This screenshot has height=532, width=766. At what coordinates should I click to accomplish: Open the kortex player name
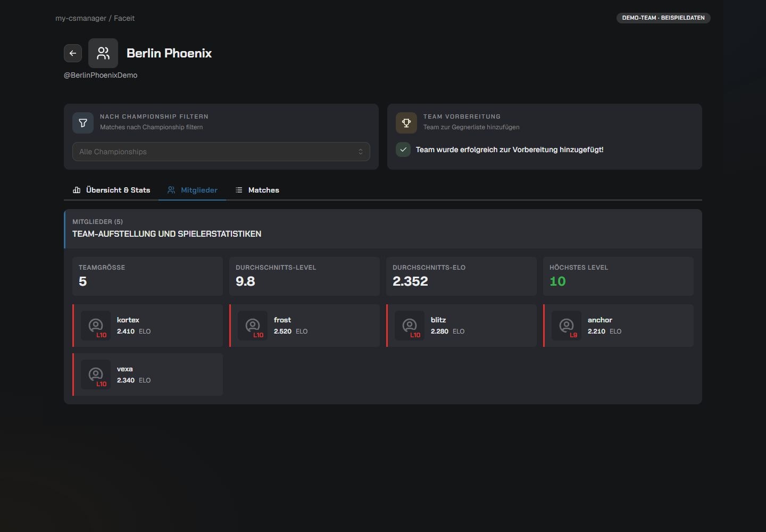coord(128,320)
